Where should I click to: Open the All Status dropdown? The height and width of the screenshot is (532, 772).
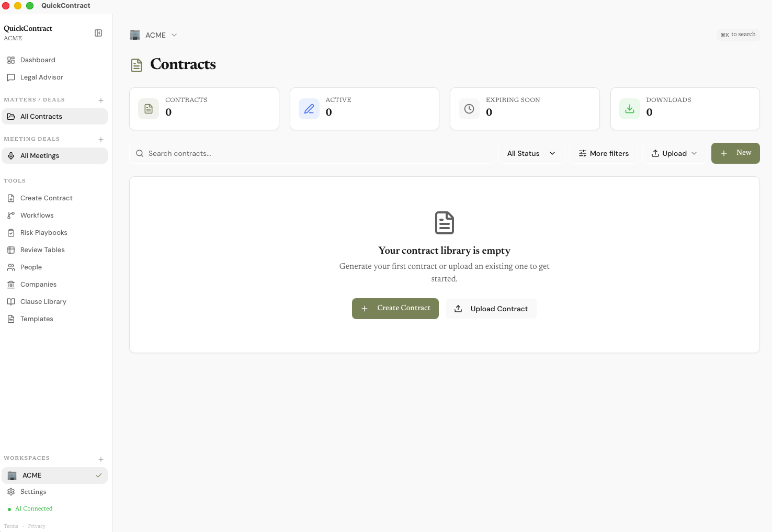[x=531, y=153]
